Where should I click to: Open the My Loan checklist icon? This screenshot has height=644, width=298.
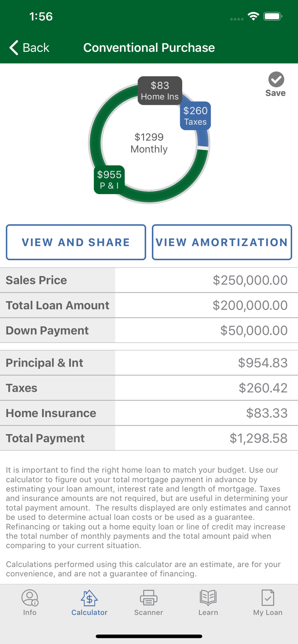tap(267, 598)
